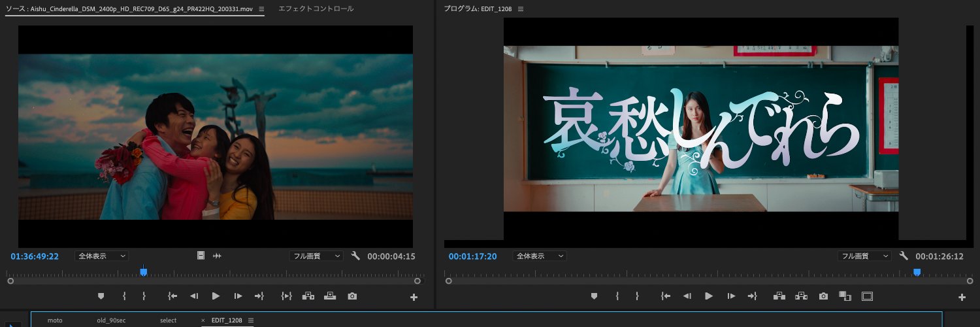980x327 pixels.
Task: Mark In point in Program monitor
Action: click(617, 296)
